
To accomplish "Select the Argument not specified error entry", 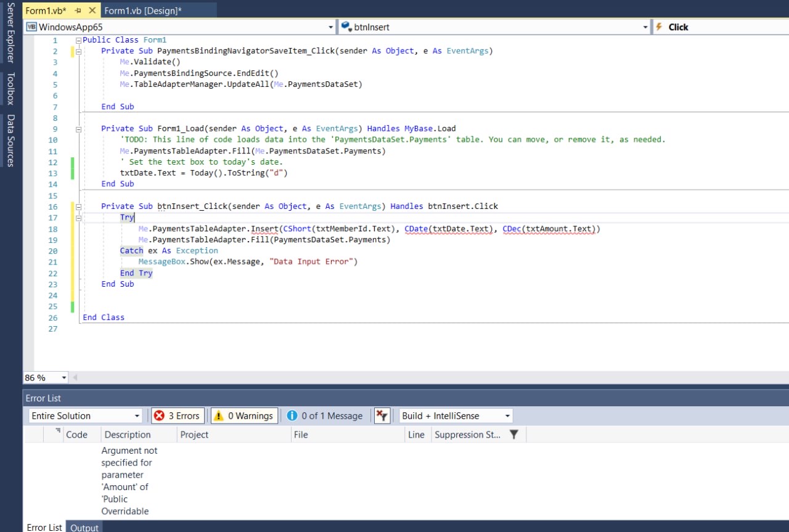I will click(x=129, y=481).
